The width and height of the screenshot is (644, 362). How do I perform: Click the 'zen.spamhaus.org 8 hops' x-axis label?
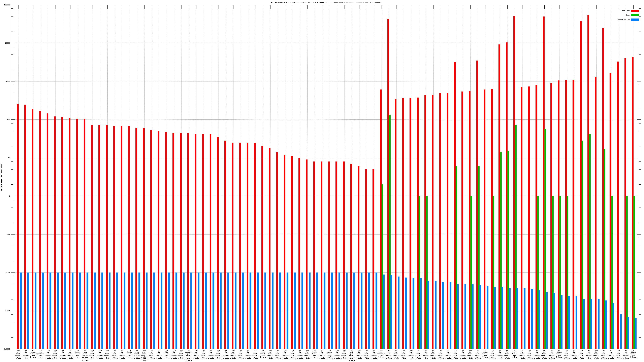click(x=41, y=354)
